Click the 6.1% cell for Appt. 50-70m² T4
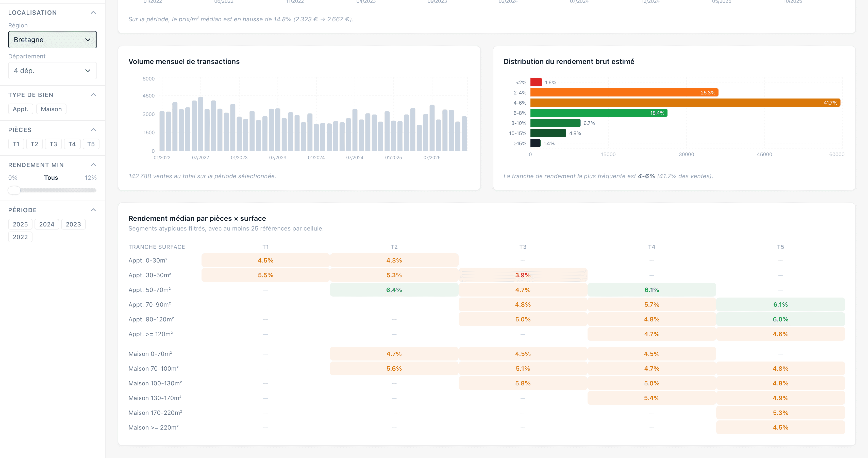 pos(652,290)
